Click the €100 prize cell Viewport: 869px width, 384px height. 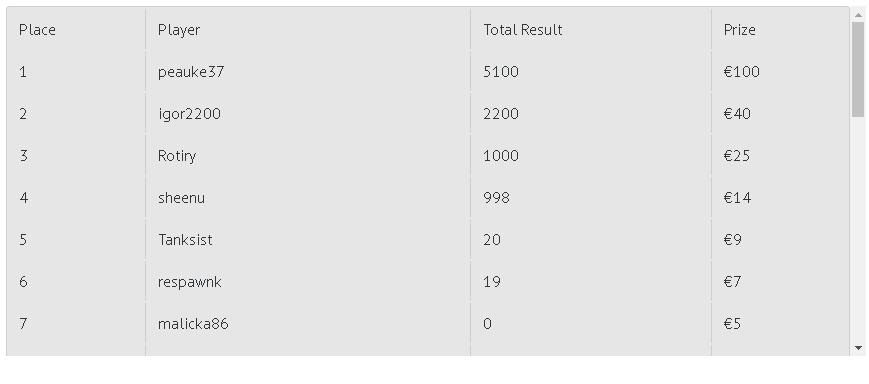click(742, 72)
